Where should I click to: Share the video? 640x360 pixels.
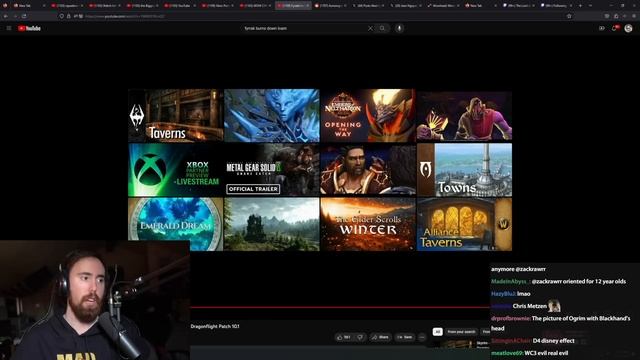[380, 337]
